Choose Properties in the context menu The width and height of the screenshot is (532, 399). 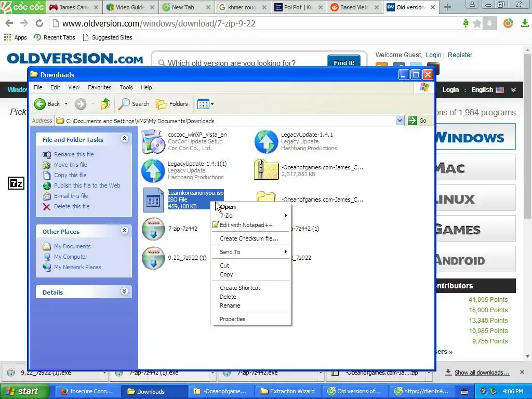tap(251, 320)
